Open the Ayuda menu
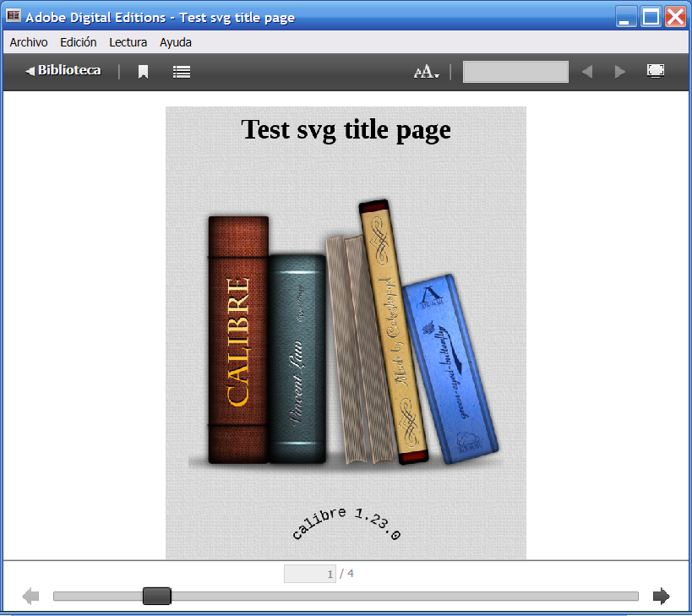 (176, 42)
